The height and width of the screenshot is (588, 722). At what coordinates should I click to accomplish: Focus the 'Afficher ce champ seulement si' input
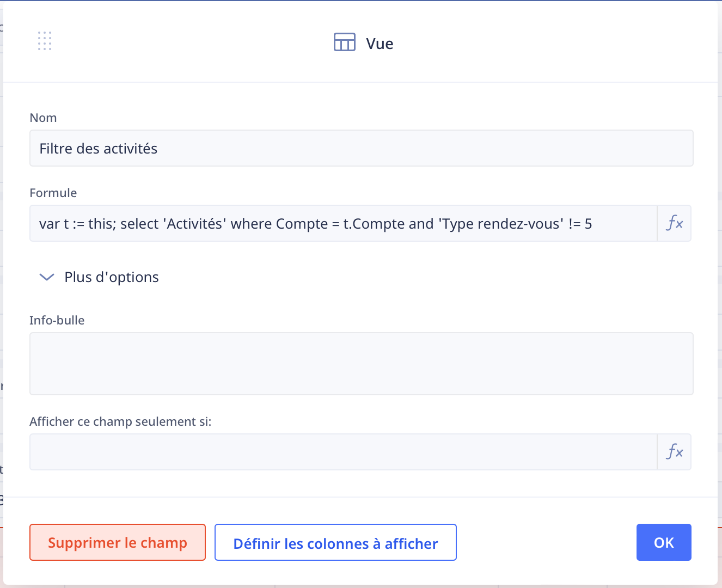click(343, 452)
